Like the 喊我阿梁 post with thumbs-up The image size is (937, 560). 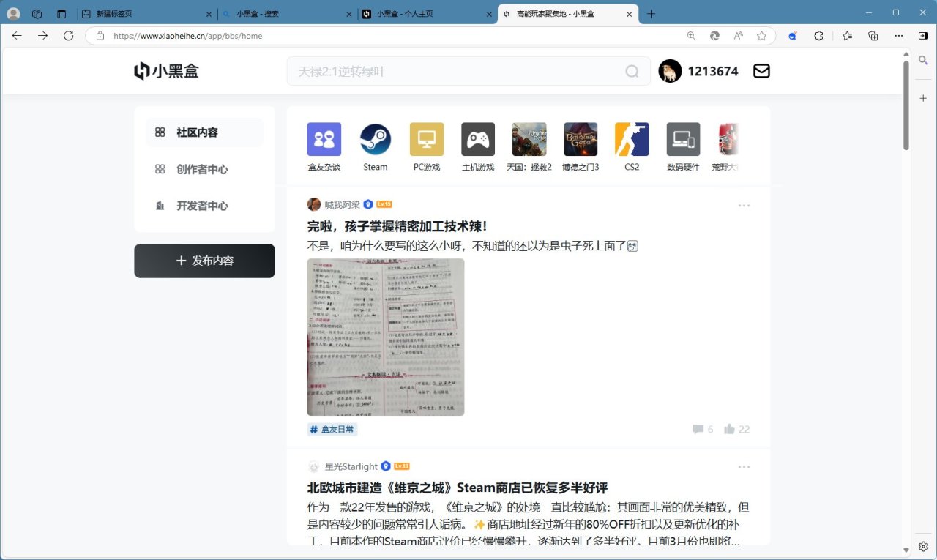pyautogui.click(x=736, y=429)
